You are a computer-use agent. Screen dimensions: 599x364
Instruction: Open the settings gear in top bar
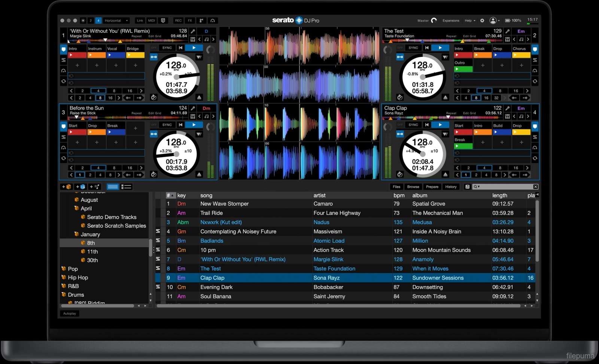[x=482, y=21]
